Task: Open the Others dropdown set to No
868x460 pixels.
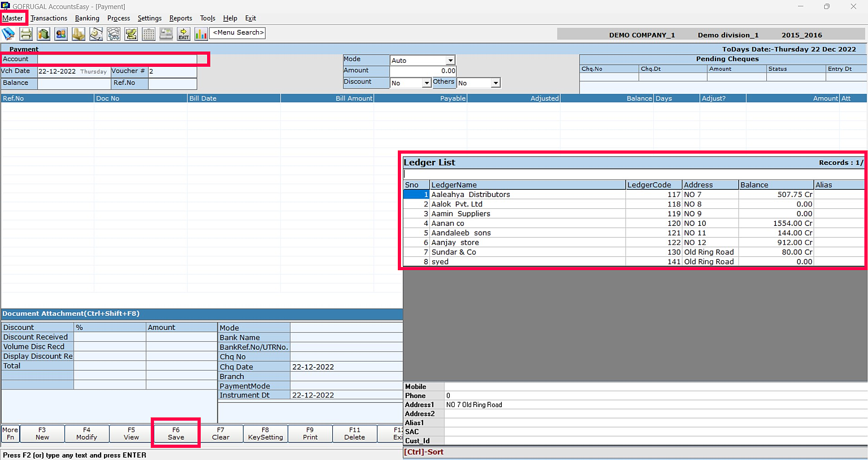Action: [495, 83]
